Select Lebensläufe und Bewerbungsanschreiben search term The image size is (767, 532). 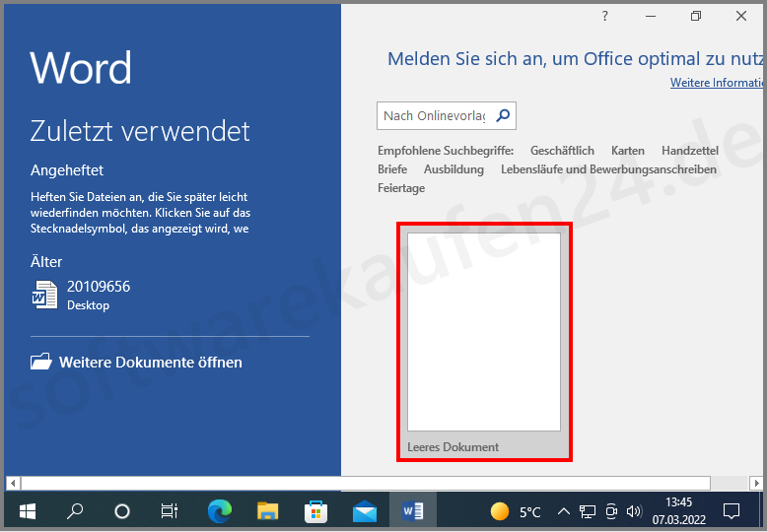pyautogui.click(x=608, y=169)
